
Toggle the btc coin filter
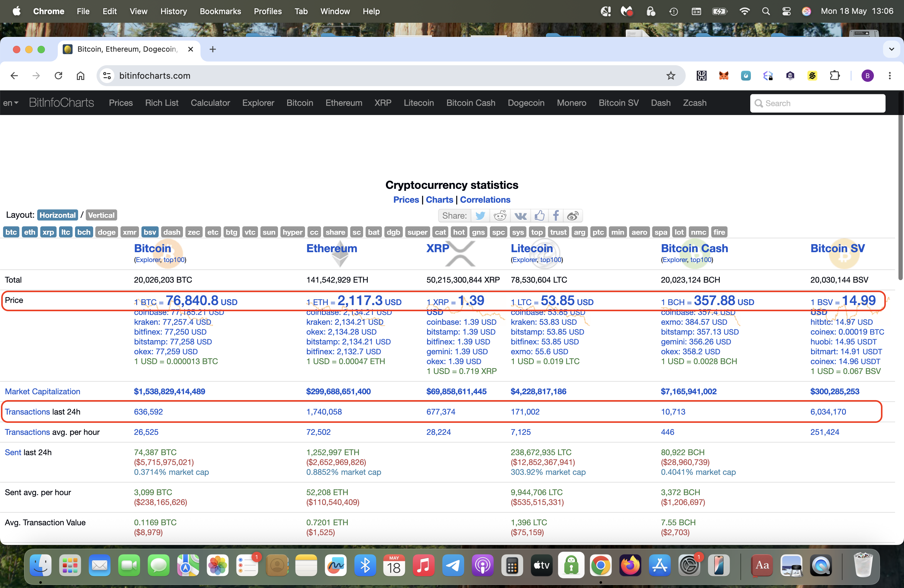pos(11,232)
